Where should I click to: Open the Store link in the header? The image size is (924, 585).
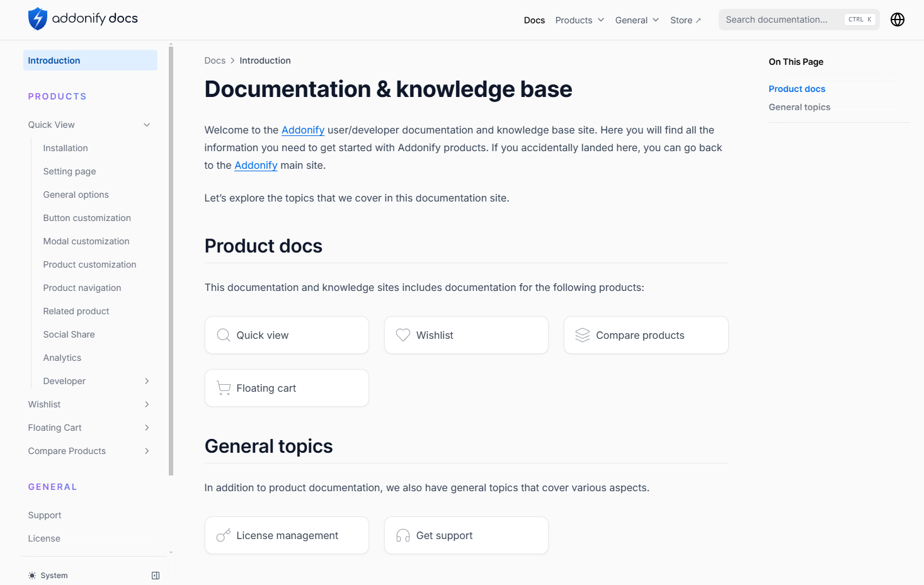click(685, 20)
